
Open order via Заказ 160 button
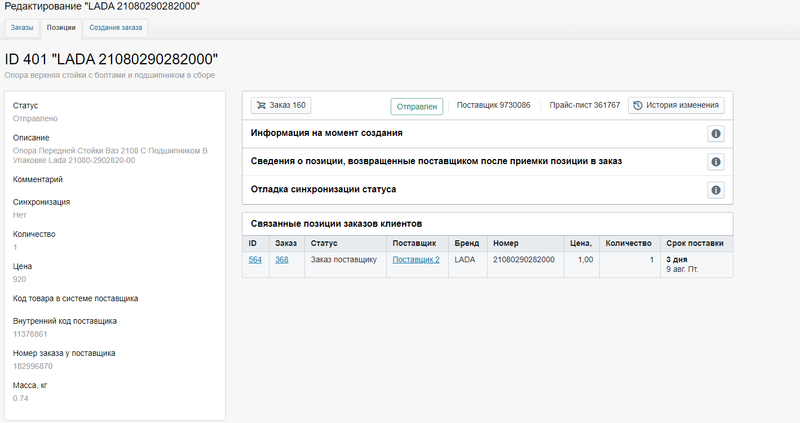[x=281, y=105]
